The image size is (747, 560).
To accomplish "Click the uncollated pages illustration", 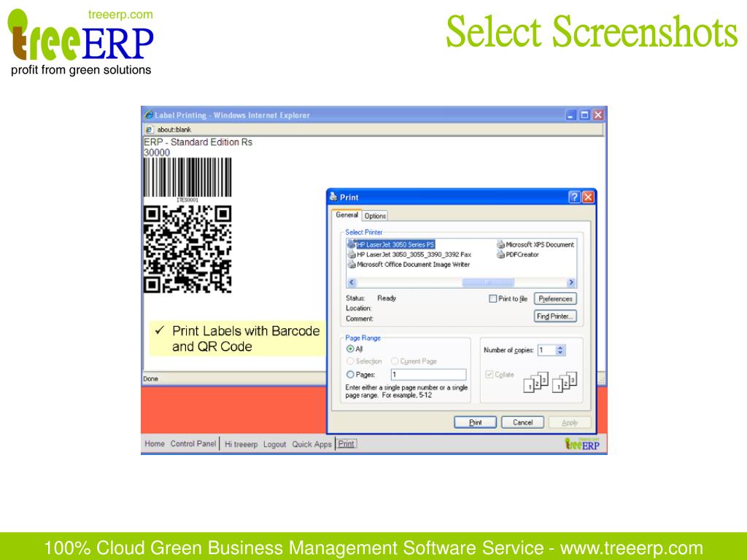I will point(565,382).
